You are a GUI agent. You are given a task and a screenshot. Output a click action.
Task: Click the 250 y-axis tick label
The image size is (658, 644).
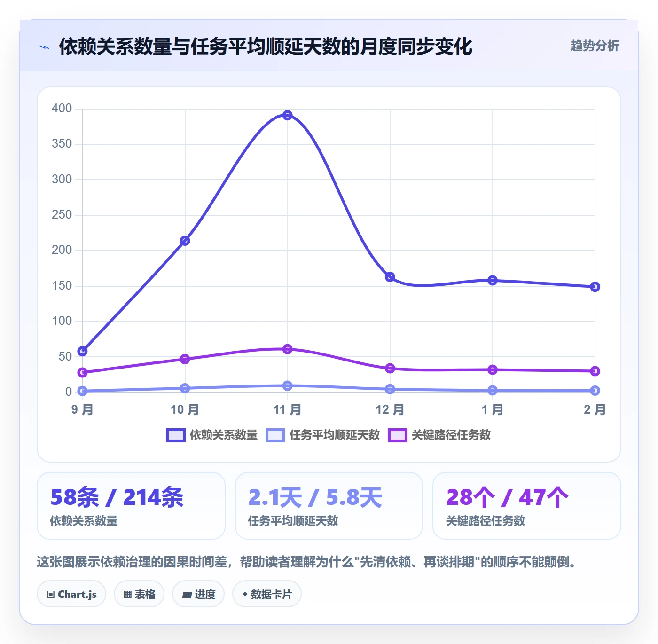click(x=62, y=215)
